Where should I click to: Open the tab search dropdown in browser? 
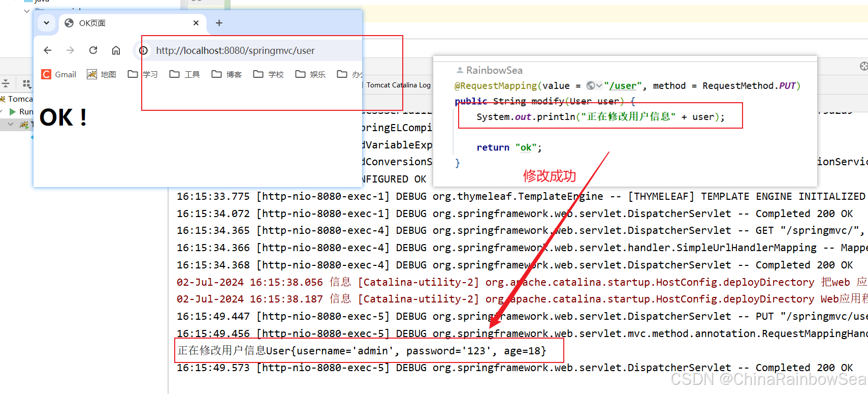(x=46, y=23)
